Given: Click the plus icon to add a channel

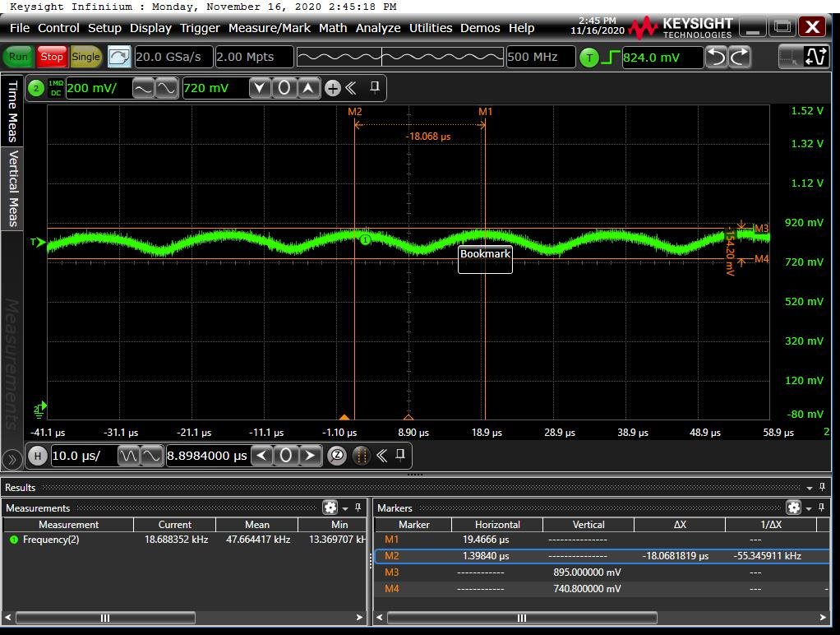Looking at the screenshot, I should pyautogui.click(x=332, y=89).
